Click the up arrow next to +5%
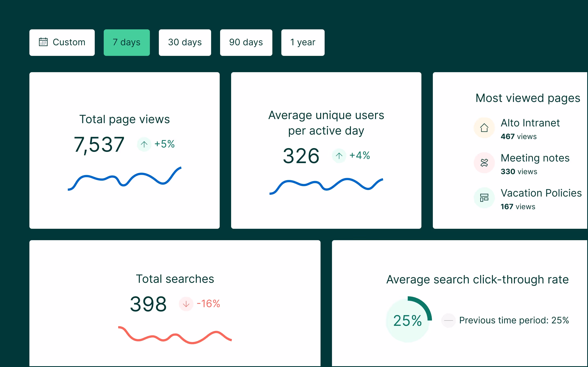Image resolution: width=588 pixels, height=367 pixels. coord(144,144)
